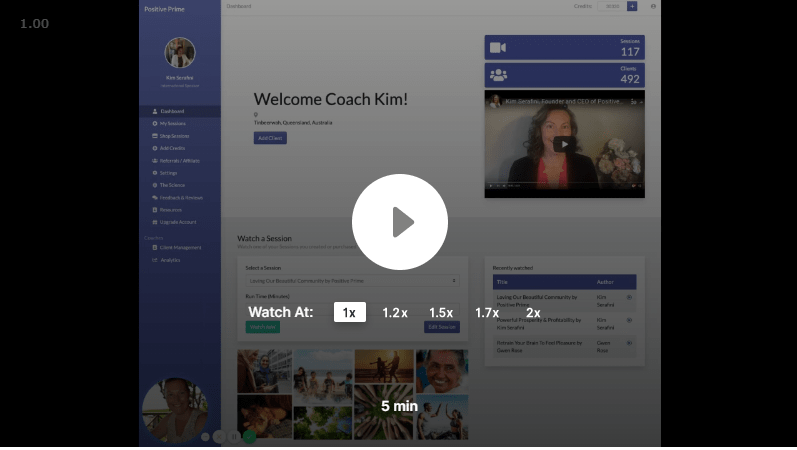797x450 pixels.
Task: Click Kim Serafini's profile photo in sidebar
Action: click(179, 52)
